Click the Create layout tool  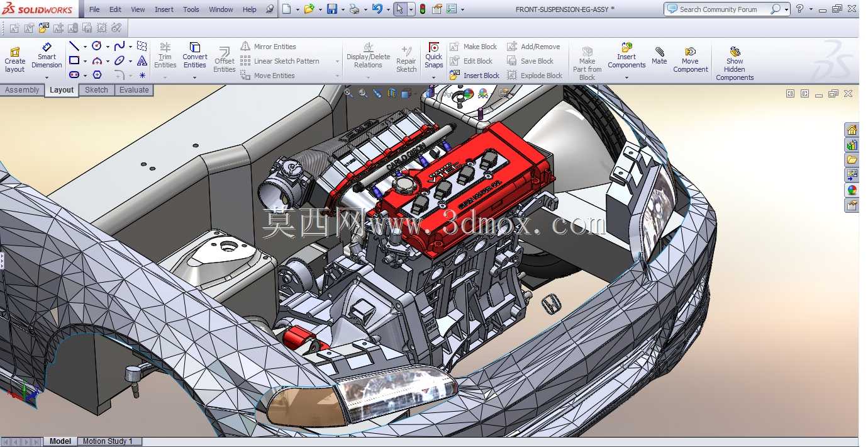pyautogui.click(x=15, y=59)
